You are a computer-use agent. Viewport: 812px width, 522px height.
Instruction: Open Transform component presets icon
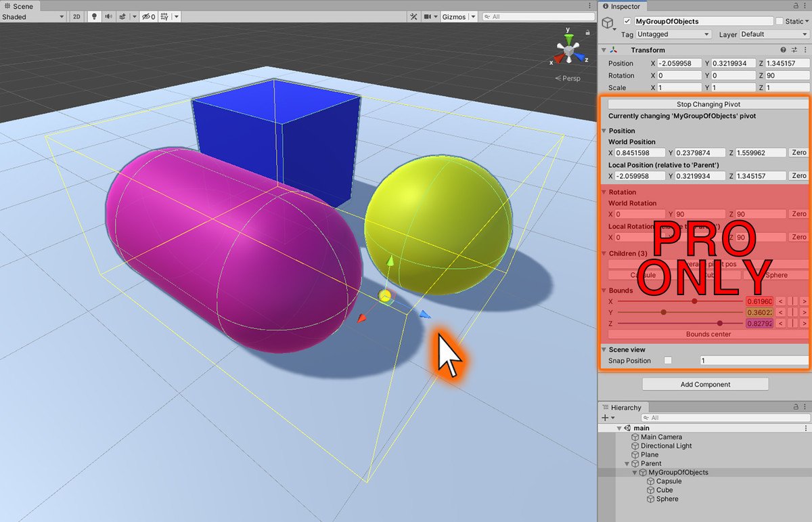(x=793, y=49)
